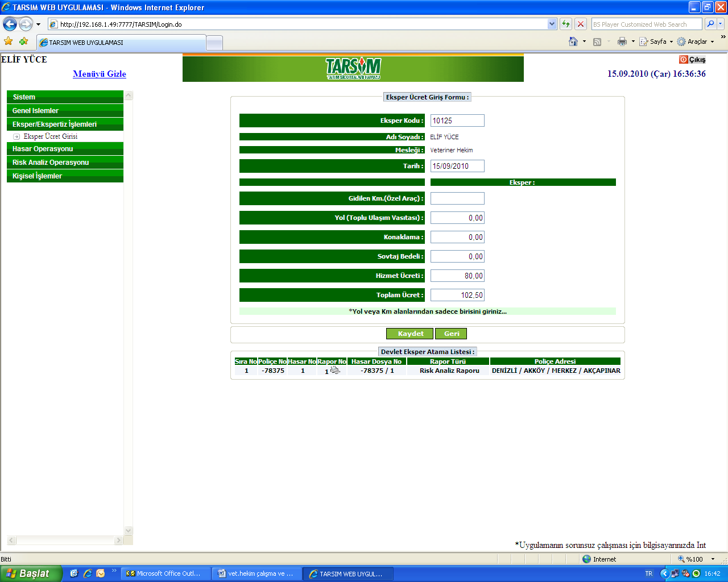Viewport: 728px width, 582px height.
Task: Click the menu panel scroll left arrow
Action: (11, 541)
